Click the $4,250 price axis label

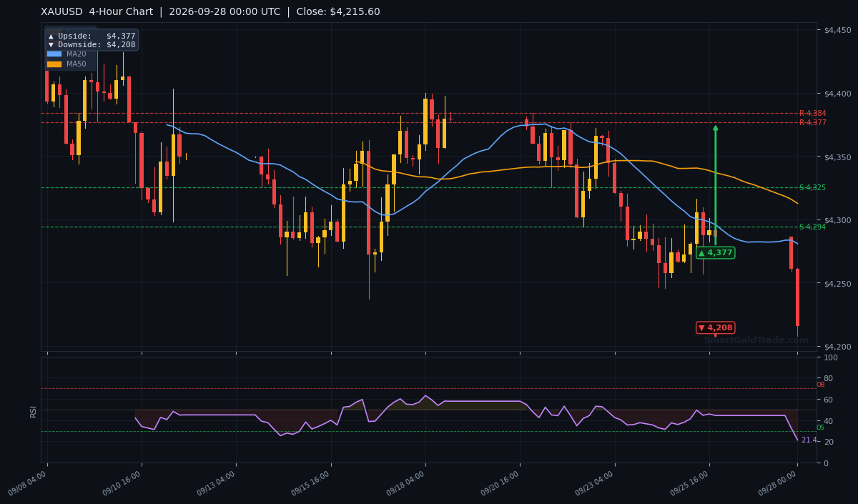coord(837,284)
